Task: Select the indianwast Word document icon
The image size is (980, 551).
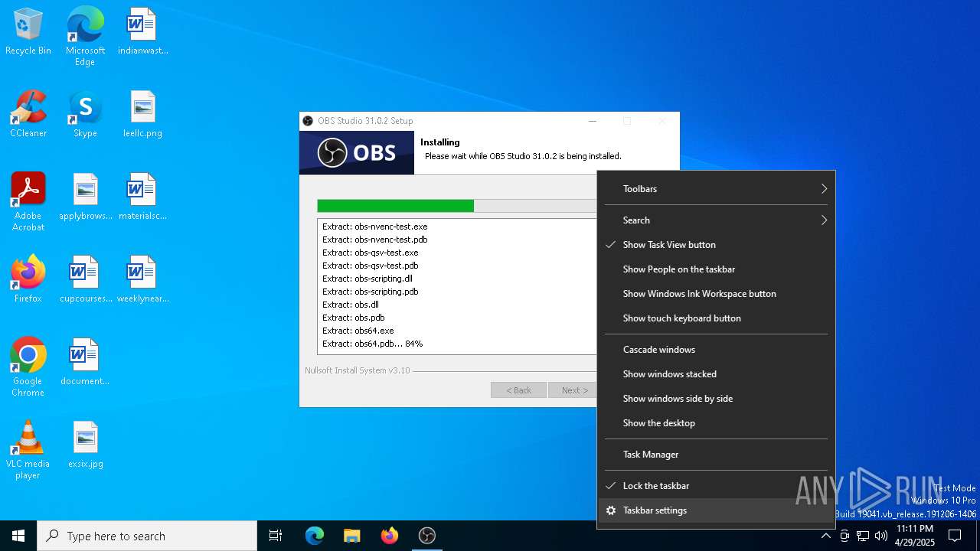Action: (x=142, y=32)
